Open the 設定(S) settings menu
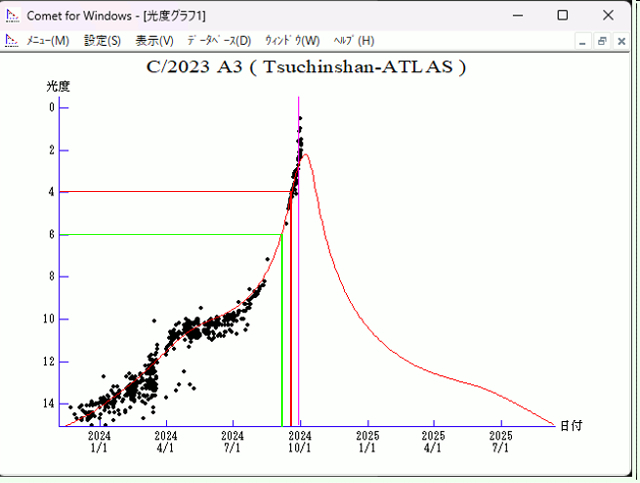Screen dimensions: 640x483 102,41
